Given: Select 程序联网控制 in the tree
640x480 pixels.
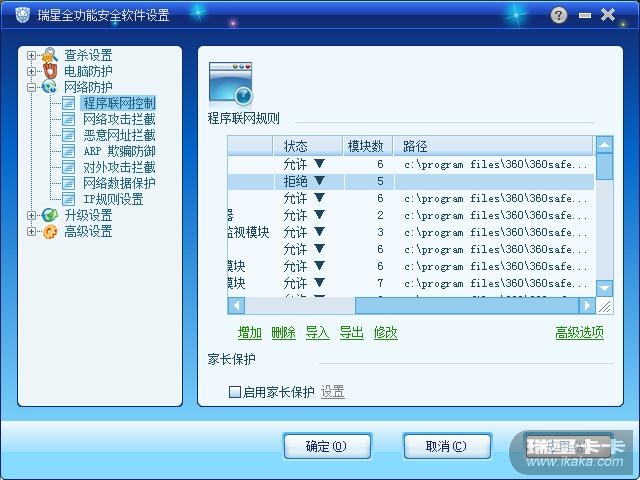Looking at the screenshot, I should click(119, 103).
